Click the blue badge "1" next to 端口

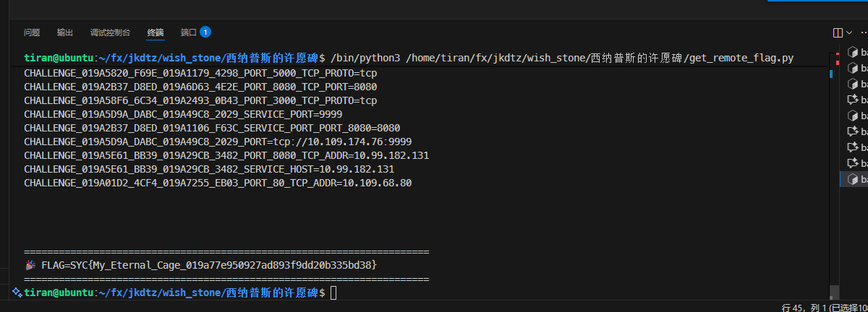tap(205, 32)
